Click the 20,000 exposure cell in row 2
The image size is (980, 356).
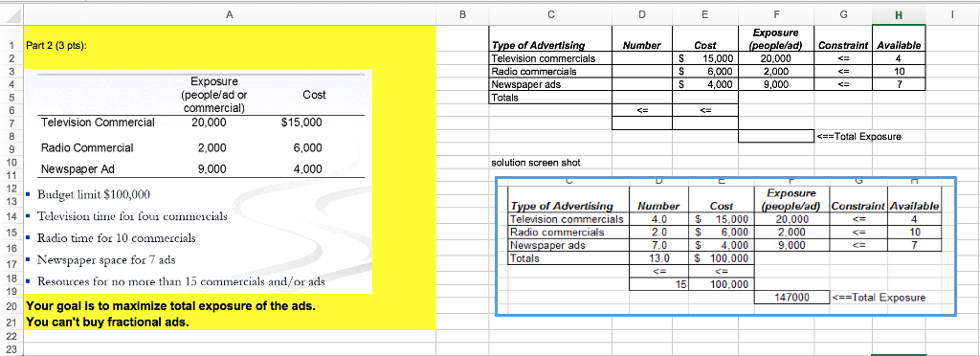(775, 58)
